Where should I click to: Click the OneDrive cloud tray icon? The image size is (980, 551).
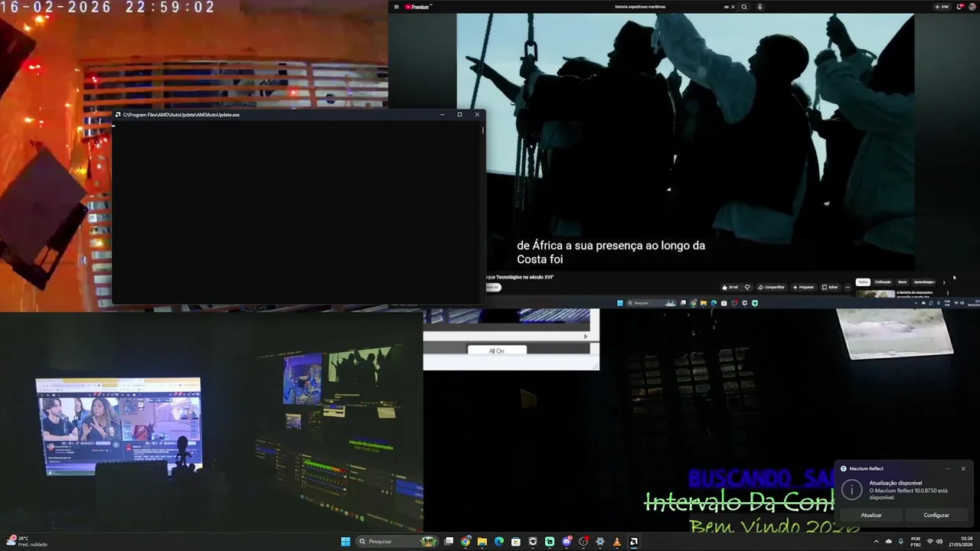889,542
